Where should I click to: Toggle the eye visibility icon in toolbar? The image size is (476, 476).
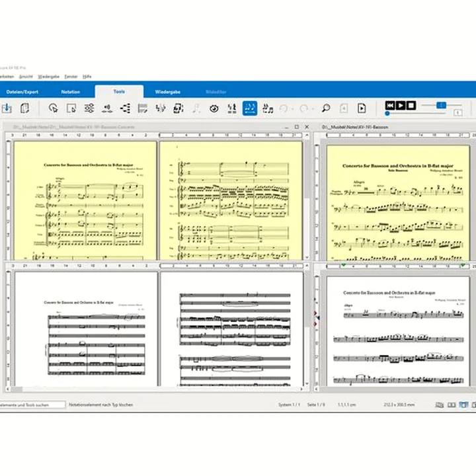214,108
